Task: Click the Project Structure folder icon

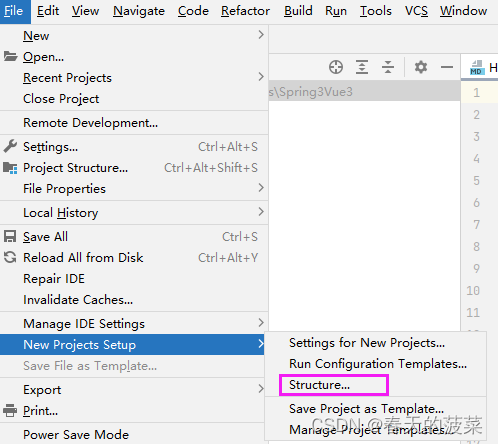Action: point(10,168)
